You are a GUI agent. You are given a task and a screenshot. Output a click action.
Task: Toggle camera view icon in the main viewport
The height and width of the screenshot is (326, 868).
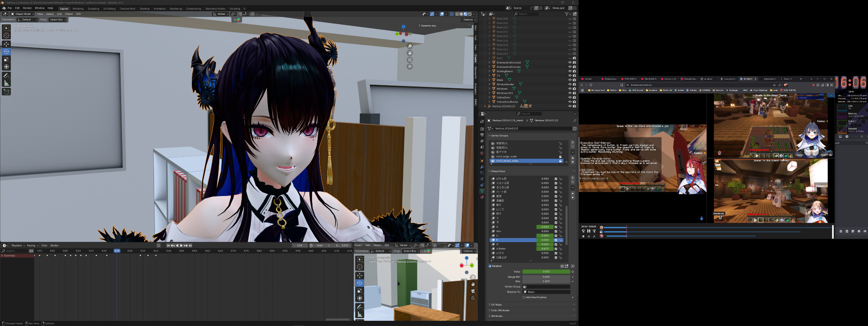410,60
